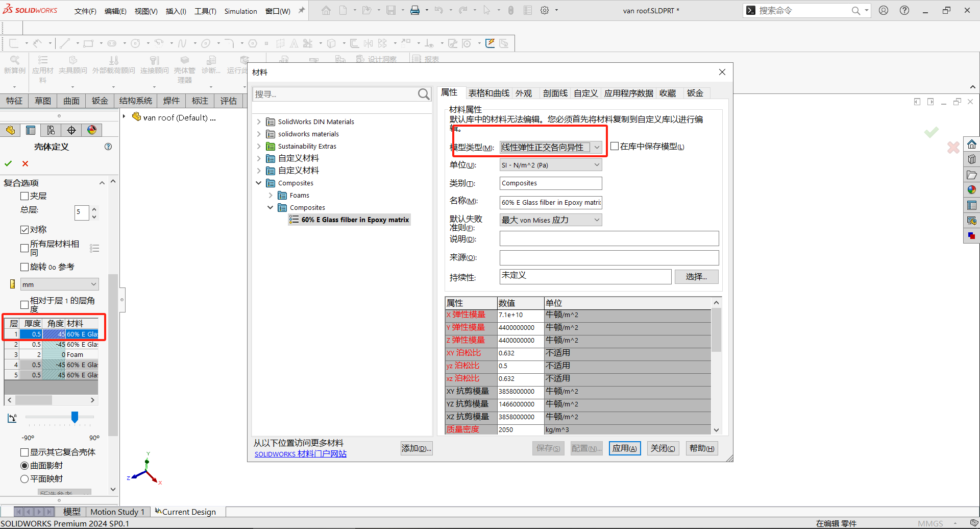Open the 文件(F) menu
This screenshot has width=980, height=529.
pos(85,11)
